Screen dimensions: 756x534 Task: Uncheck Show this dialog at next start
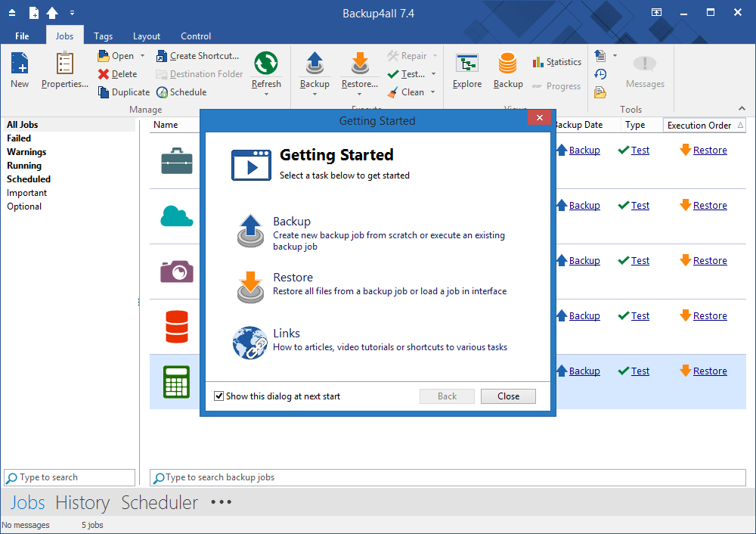point(219,396)
